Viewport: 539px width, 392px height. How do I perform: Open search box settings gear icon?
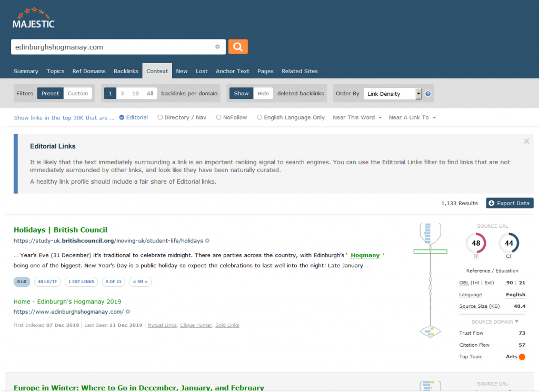217,47
